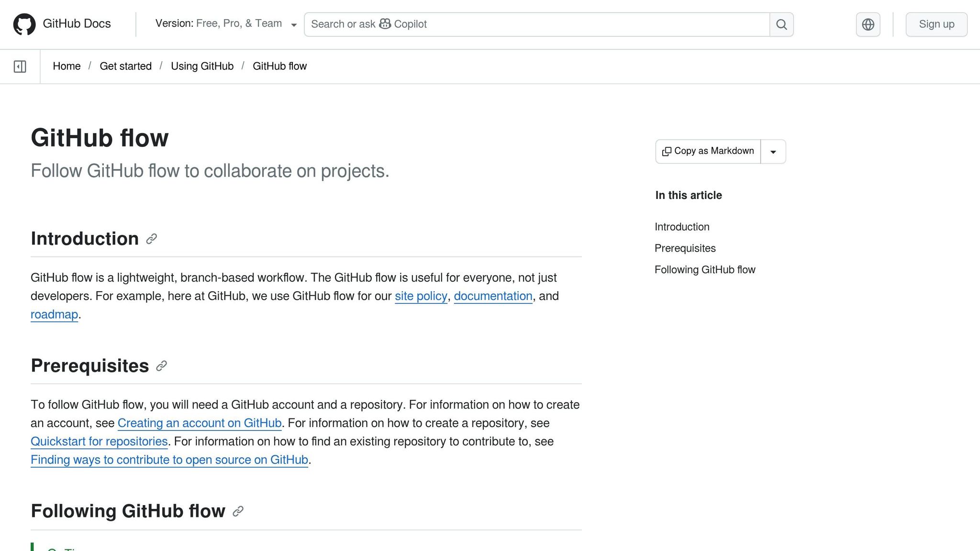Open Creating an account on GitHub link

(x=200, y=423)
